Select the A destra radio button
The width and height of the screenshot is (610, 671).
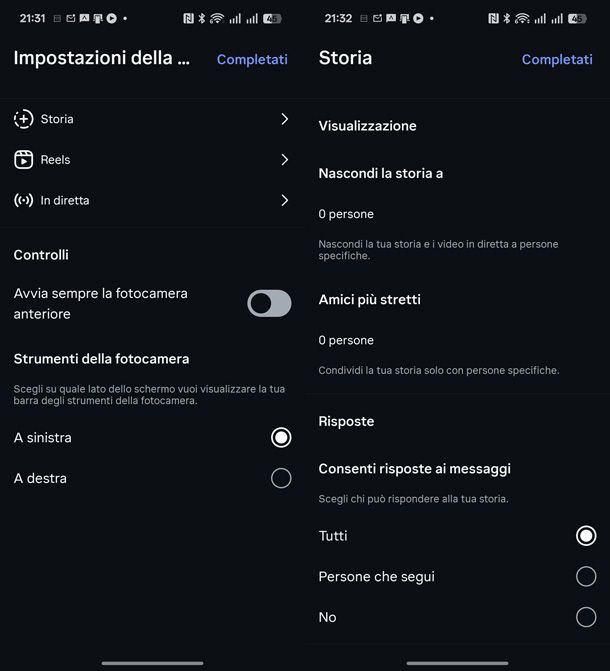tap(281, 478)
